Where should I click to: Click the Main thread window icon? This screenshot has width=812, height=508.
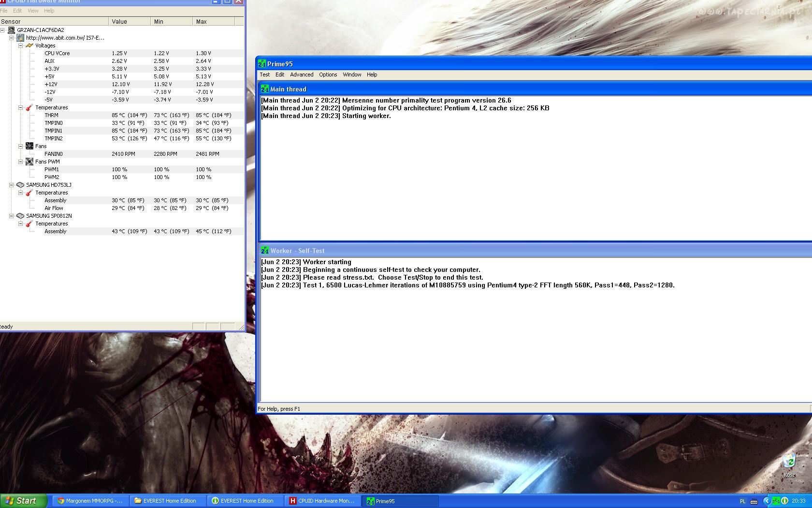coord(265,89)
